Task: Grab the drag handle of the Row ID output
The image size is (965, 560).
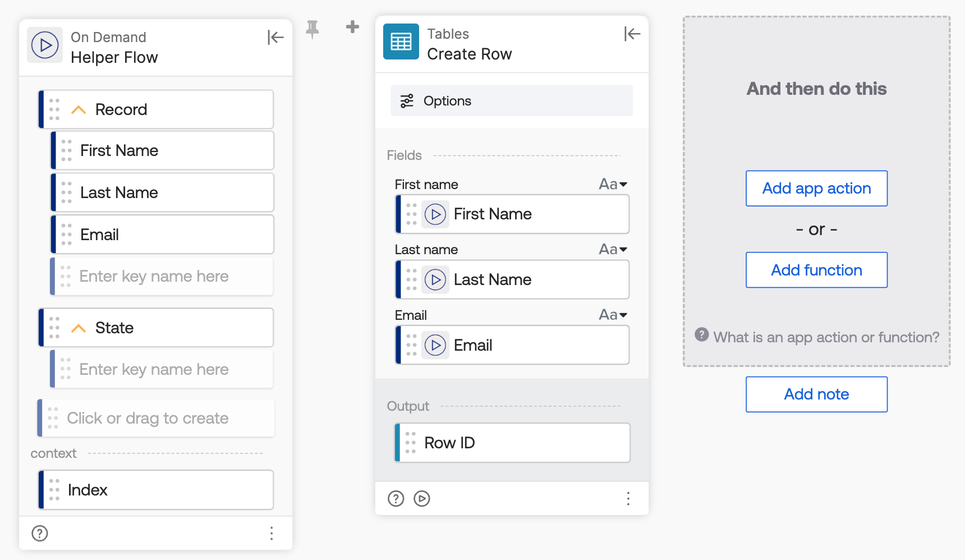Action: click(411, 443)
